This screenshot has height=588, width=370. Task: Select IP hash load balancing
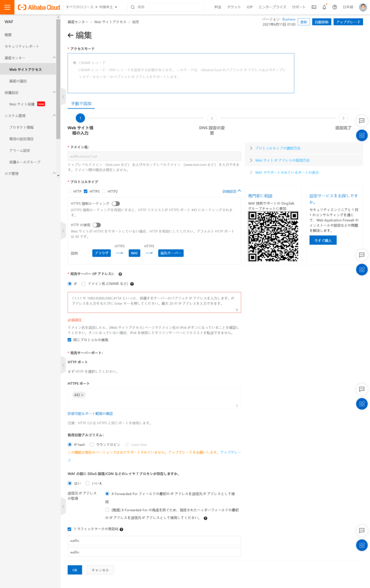point(69,444)
